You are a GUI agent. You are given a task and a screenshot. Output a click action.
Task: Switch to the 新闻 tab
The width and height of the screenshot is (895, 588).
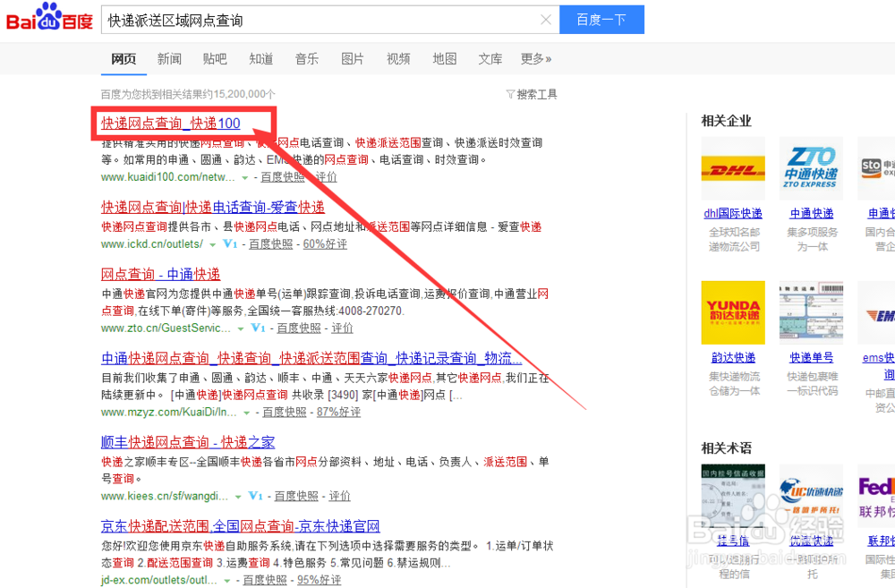click(x=169, y=59)
